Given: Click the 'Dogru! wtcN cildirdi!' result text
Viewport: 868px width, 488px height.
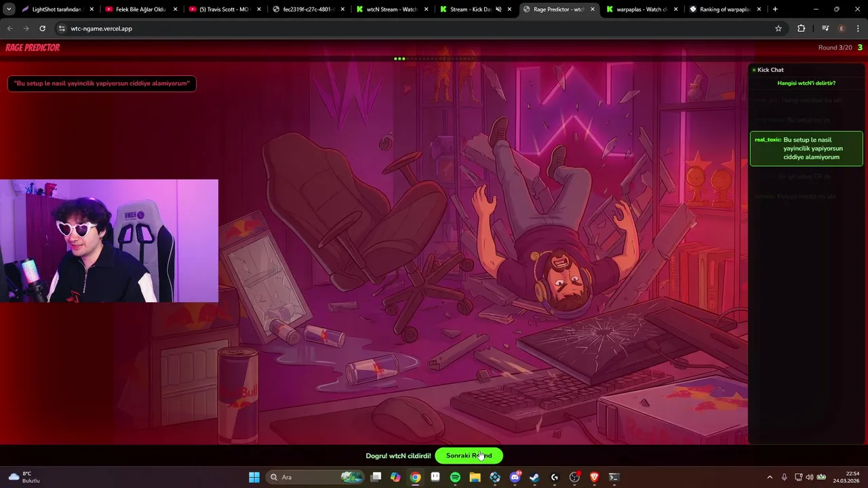Looking at the screenshot, I should click(x=398, y=455).
